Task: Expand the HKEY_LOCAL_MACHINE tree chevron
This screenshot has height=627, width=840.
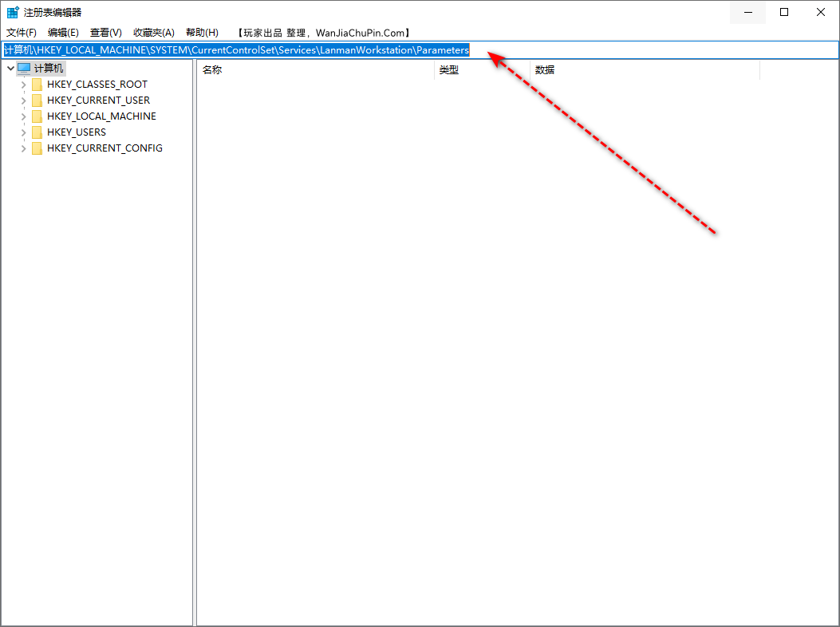Action: tap(23, 116)
